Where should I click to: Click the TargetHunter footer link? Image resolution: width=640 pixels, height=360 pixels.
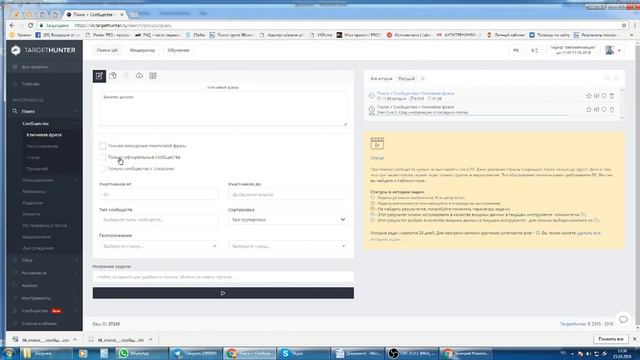tap(573, 324)
